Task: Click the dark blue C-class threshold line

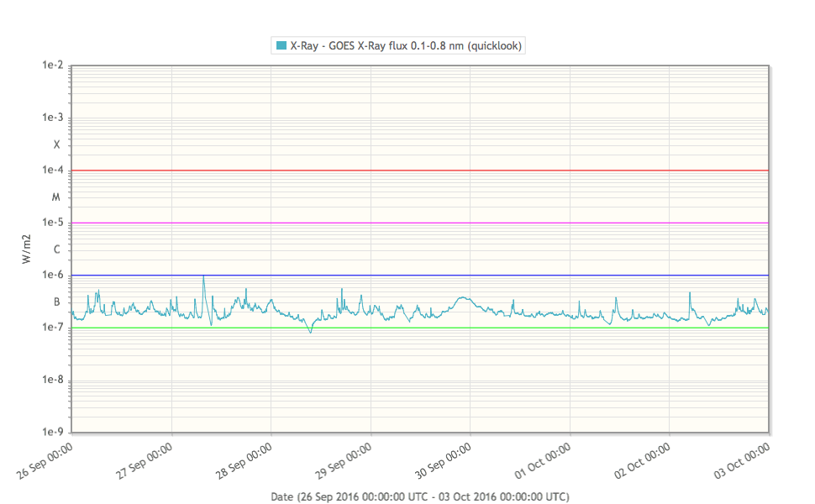Action: [x=420, y=275]
